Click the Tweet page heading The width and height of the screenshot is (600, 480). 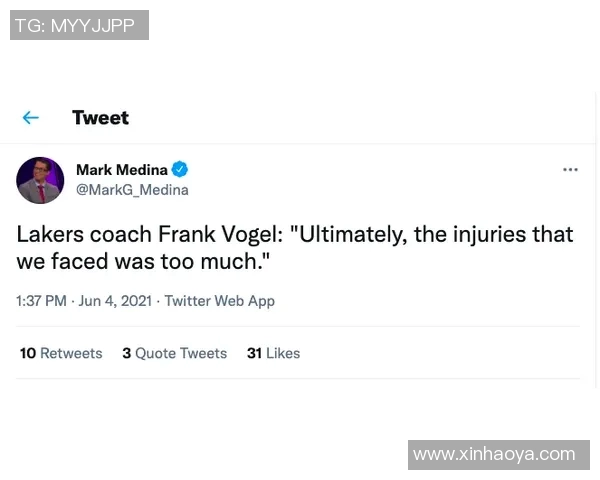tap(100, 118)
